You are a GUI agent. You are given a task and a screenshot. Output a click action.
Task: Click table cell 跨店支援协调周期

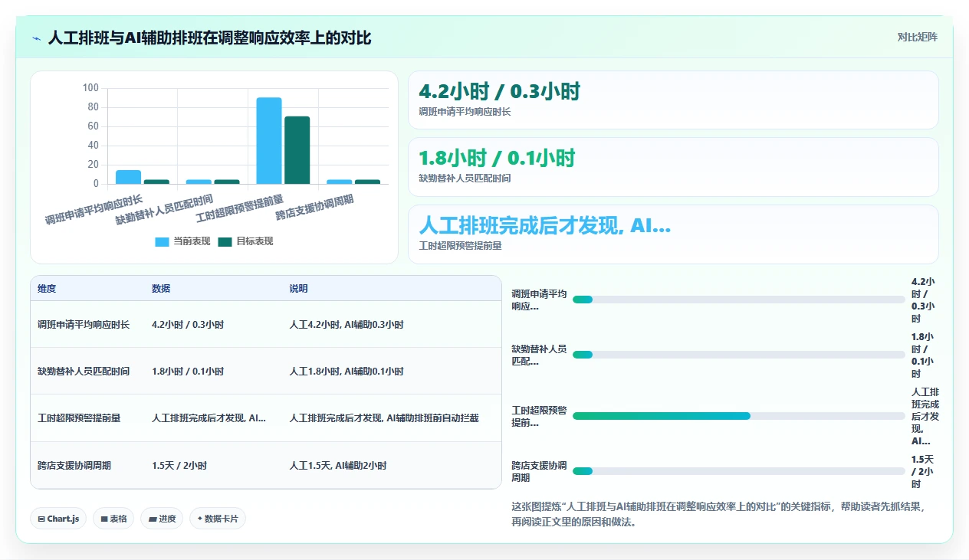[x=74, y=466]
